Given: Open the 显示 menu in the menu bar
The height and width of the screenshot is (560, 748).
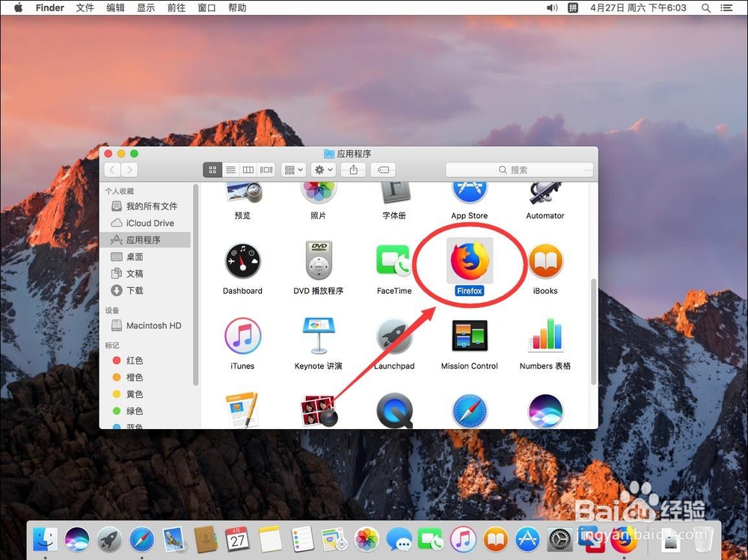Looking at the screenshot, I should [146, 7].
